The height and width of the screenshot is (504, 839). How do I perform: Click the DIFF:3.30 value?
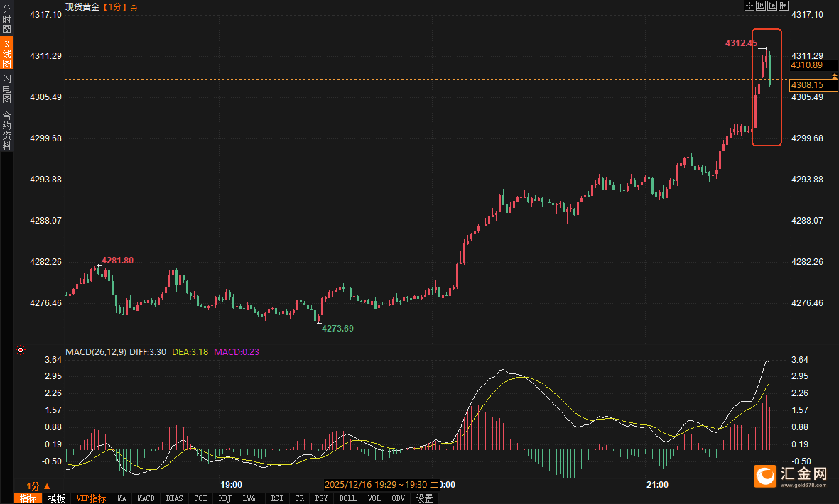(x=148, y=351)
